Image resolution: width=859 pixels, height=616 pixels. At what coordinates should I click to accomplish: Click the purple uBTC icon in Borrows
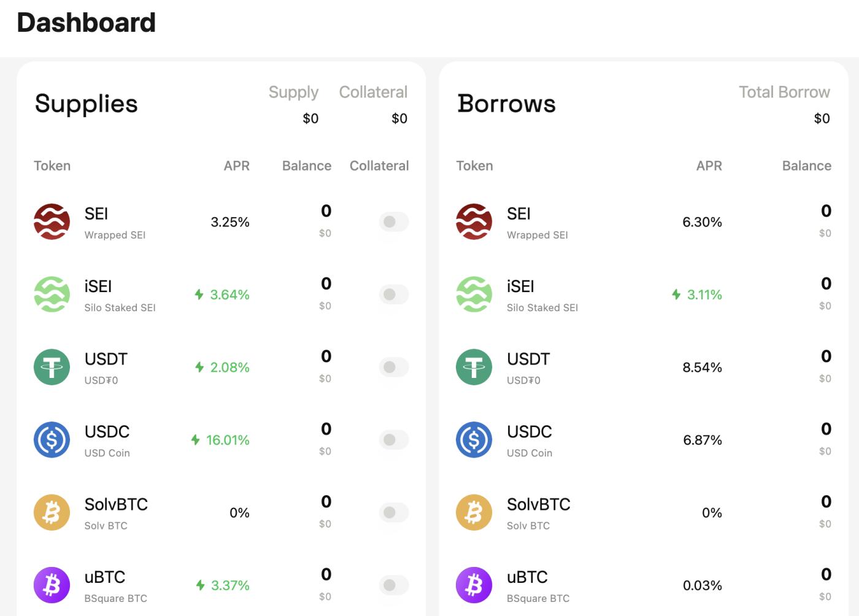[474, 585]
